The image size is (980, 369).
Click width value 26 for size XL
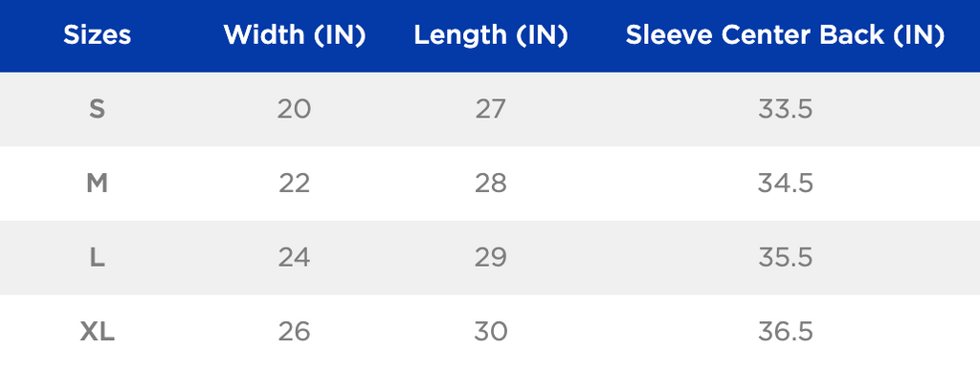(295, 332)
